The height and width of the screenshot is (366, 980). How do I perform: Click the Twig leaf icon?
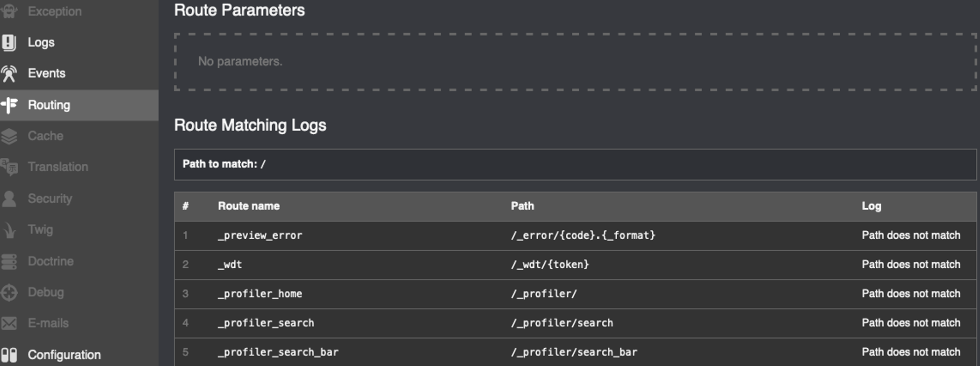click(9, 230)
